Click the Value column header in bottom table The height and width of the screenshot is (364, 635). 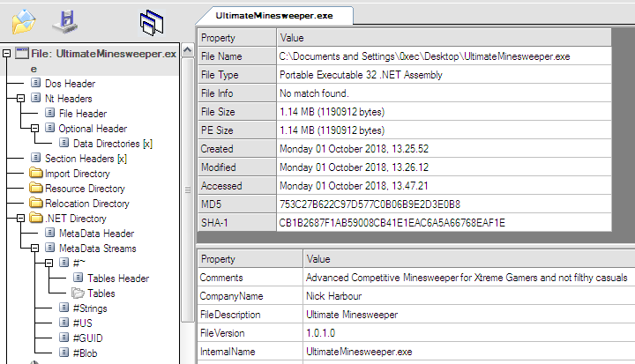[469, 259]
